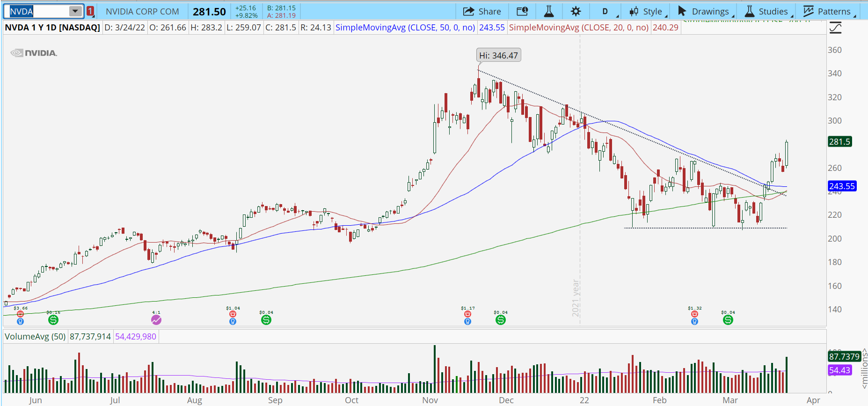Click the H: 283.2 high value

tap(206, 28)
